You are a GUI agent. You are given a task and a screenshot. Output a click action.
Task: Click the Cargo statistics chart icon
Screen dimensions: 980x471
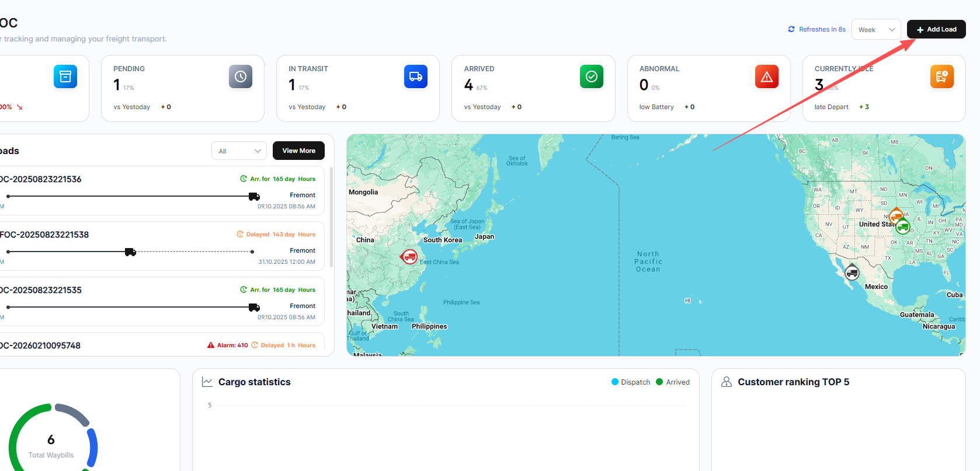pyautogui.click(x=207, y=382)
